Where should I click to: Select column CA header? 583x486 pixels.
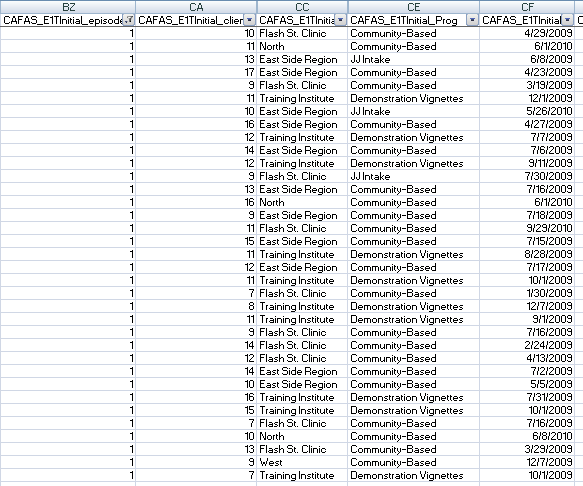(x=196, y=7)
